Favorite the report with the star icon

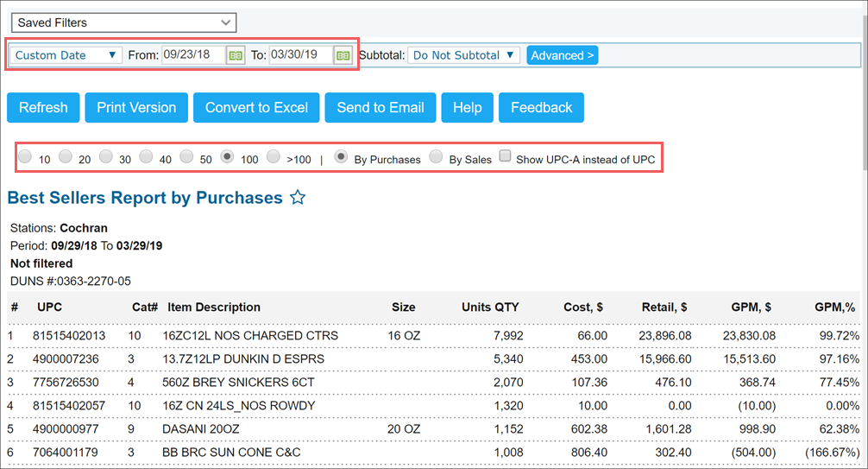(298, 197)
